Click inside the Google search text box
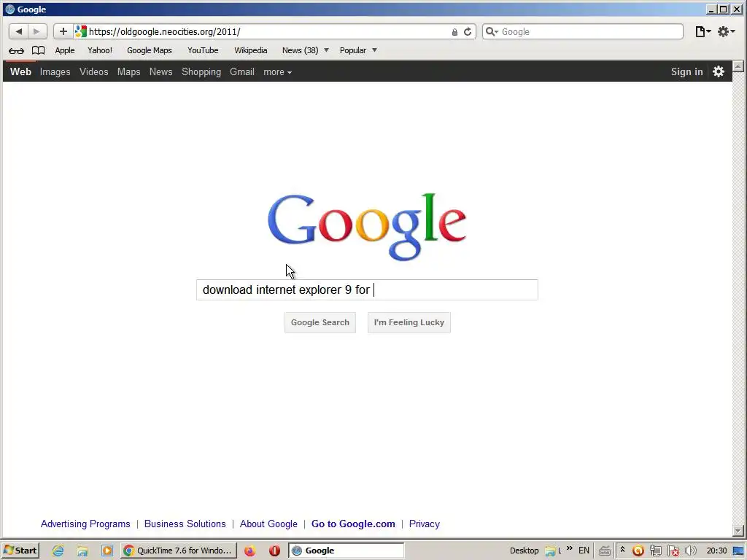This screenshot has width=747, height=560. pos(367,290)
